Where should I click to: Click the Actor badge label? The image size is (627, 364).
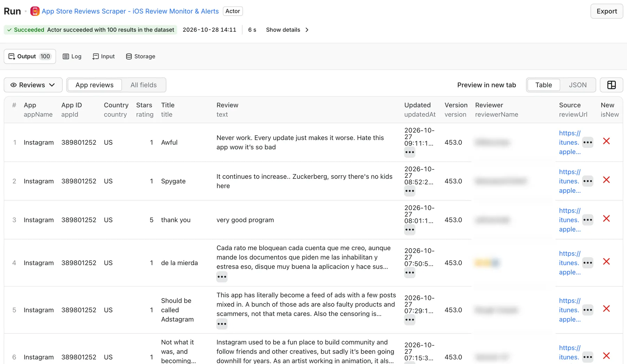pyautogui.click(x=233, y=11)
